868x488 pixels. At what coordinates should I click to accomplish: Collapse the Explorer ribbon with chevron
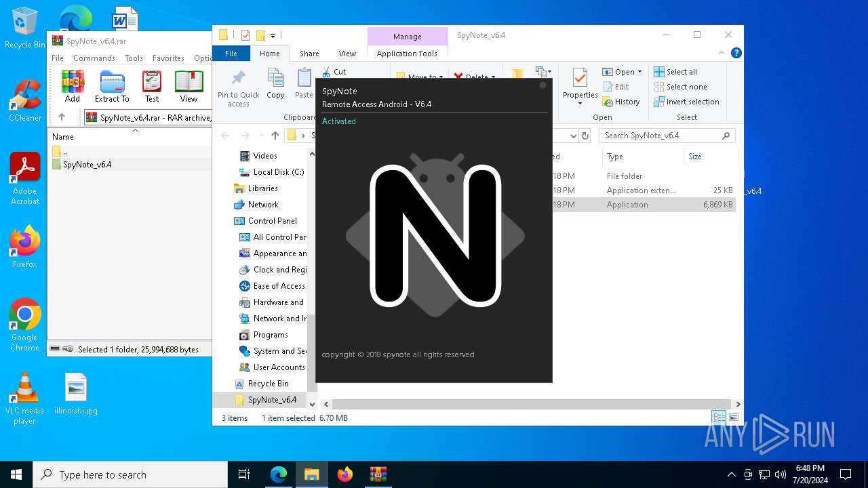[x=722, y=53]
